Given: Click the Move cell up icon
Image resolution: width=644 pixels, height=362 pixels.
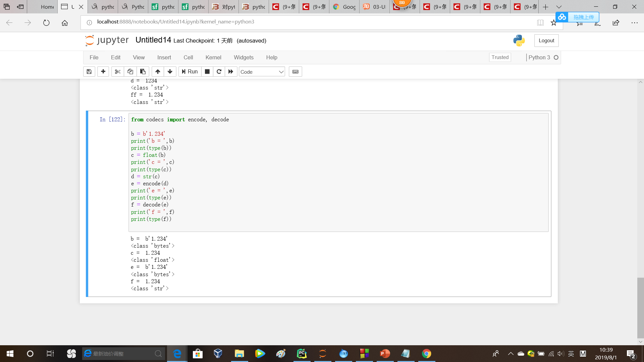Looking at the screenshot, I should pos(157,71).
